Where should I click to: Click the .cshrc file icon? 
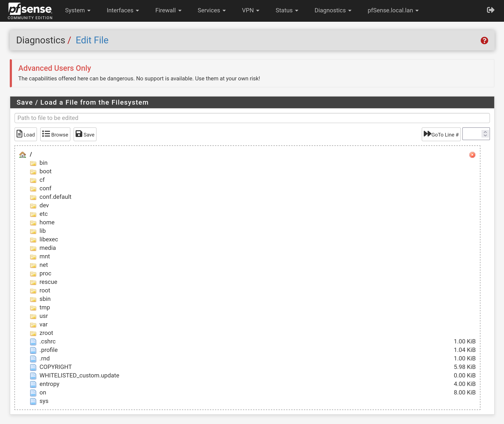(33, 341)
